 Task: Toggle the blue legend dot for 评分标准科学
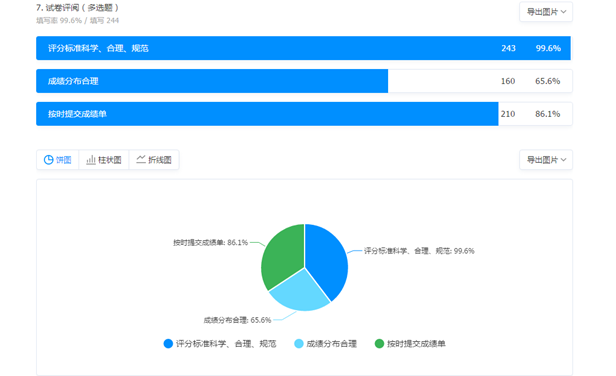tap(168, 344)
